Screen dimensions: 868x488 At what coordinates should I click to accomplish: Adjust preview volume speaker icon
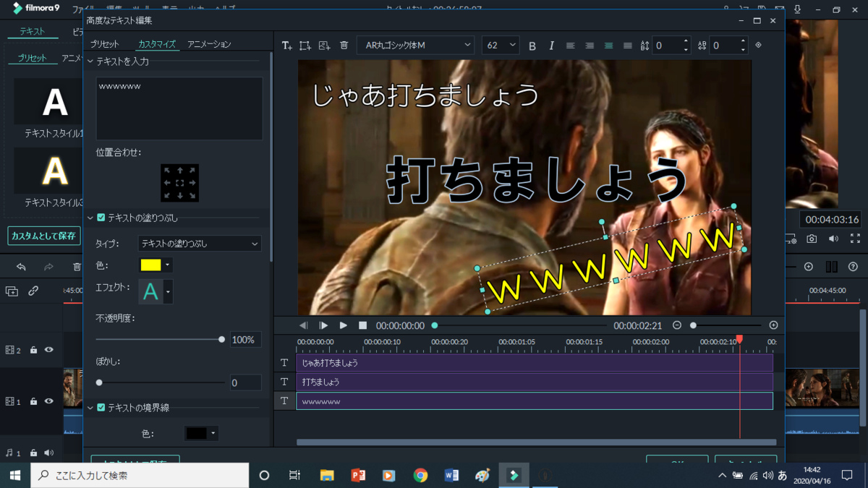coord(833,239)
